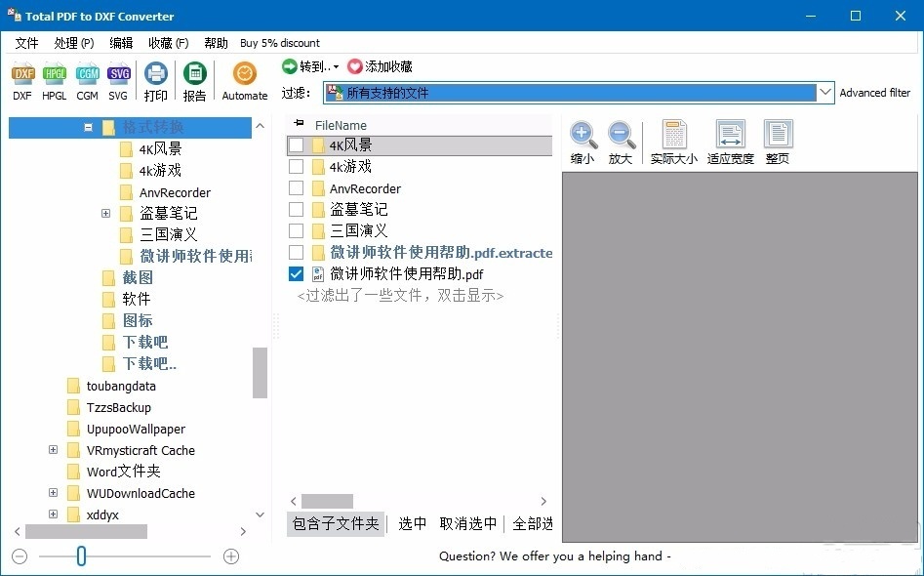Viewport: 924px width, 576px height.
Task: Open the 帮助 menu
Action: point(217,43)
